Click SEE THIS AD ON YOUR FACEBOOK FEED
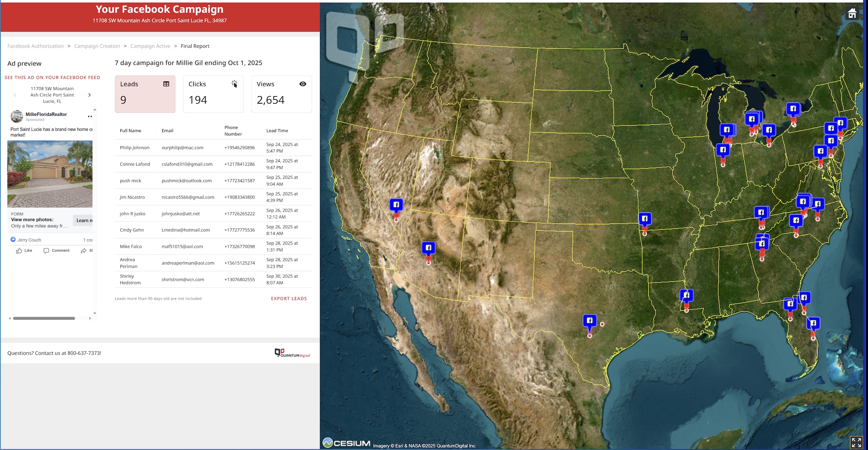Image resolution: width=868 pixels, height=450 pixels. coord(52,77)
